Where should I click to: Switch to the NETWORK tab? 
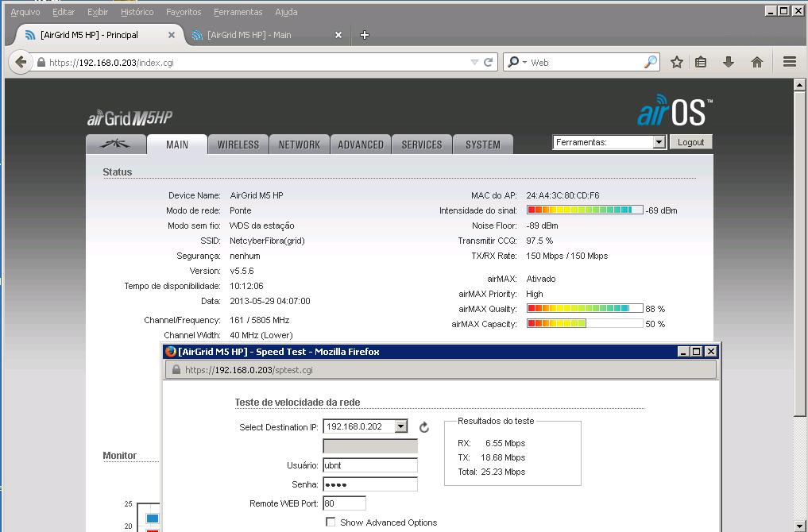click(x=300, y=145)
